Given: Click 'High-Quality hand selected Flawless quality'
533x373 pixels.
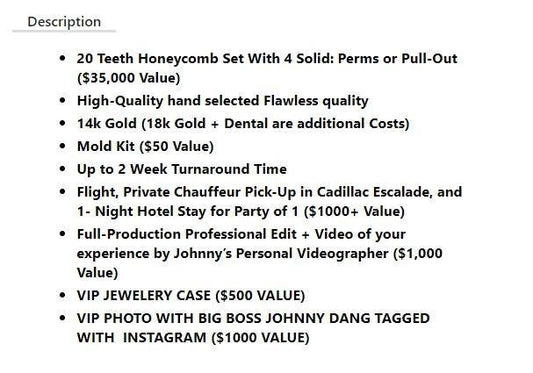Looking at the screenshot, I should pos(223,101).
